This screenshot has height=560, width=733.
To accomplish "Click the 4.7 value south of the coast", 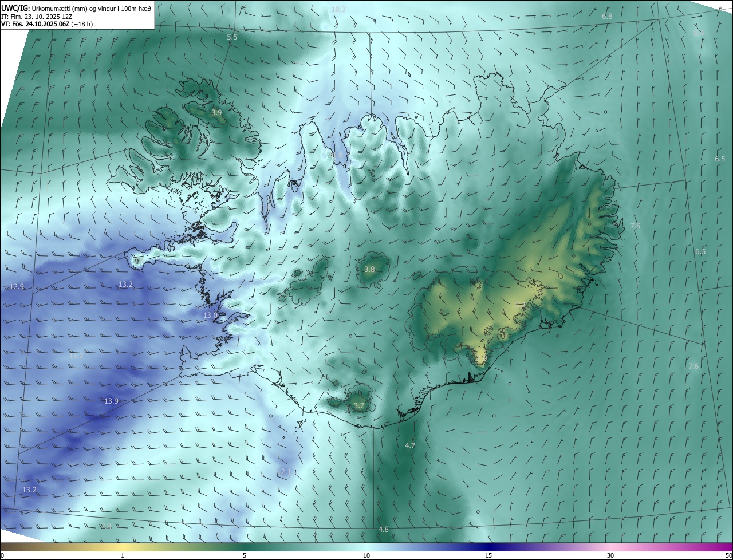I will tap(409, 445).
